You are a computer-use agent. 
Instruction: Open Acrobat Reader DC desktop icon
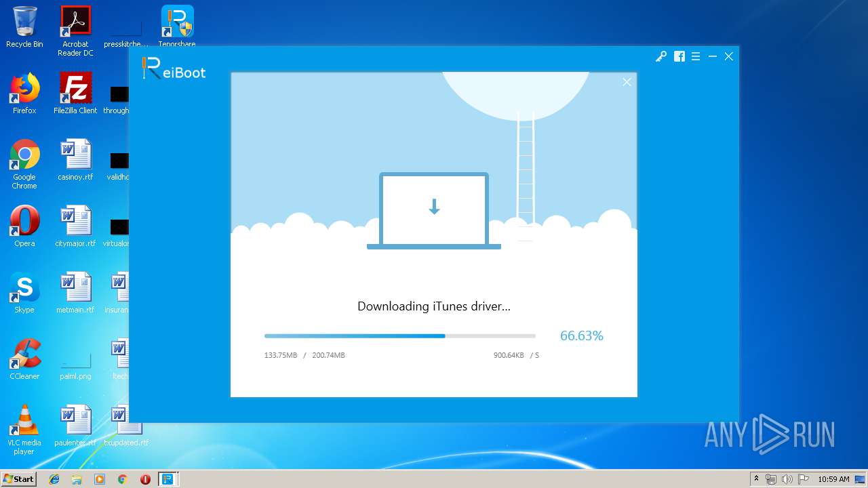[75, 31]
